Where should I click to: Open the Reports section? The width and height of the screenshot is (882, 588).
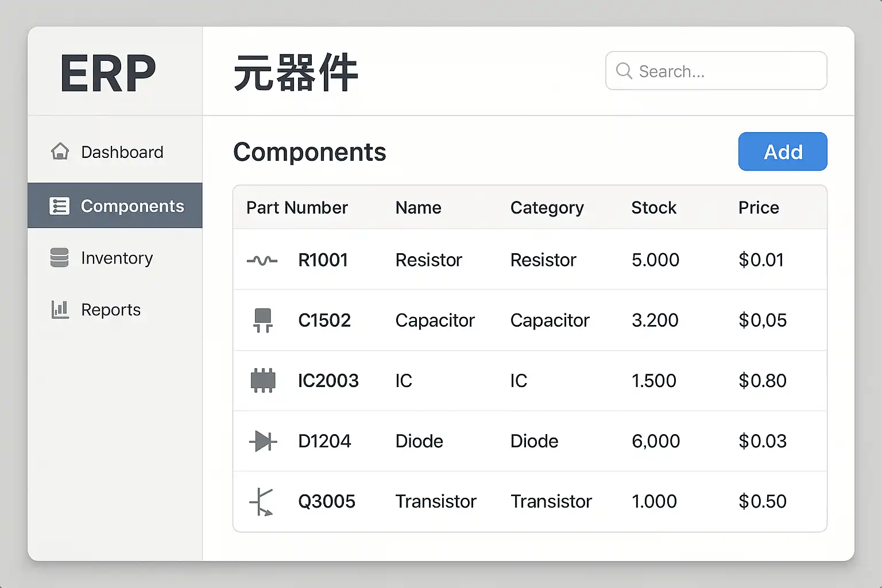[111, 310]
